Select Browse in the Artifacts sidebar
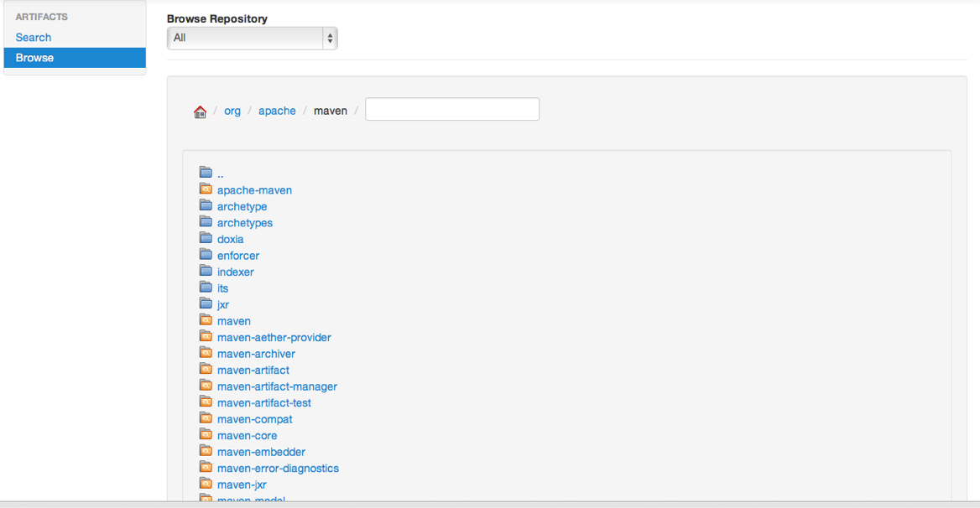This screenshot has width=980, height=508. 34,58
